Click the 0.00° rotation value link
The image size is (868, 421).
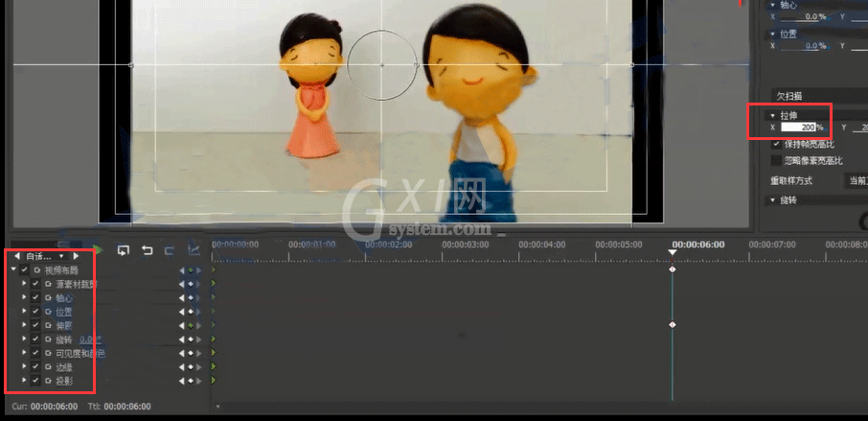pos(91,339)
